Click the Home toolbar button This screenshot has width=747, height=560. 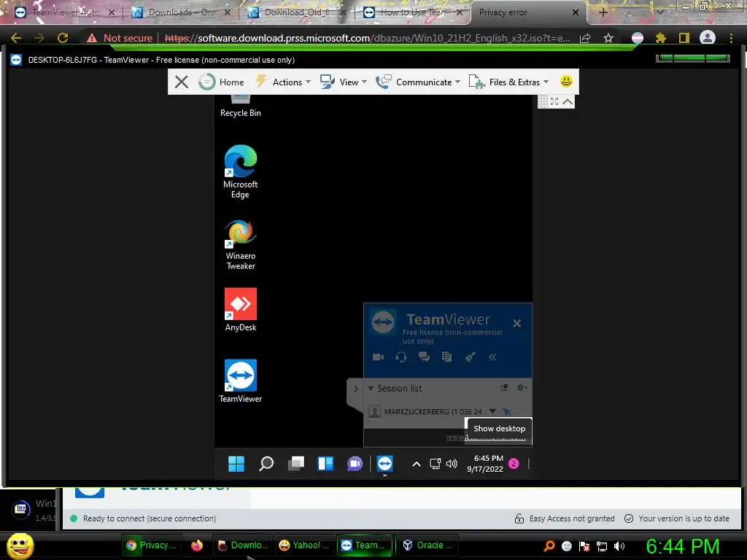222,82
